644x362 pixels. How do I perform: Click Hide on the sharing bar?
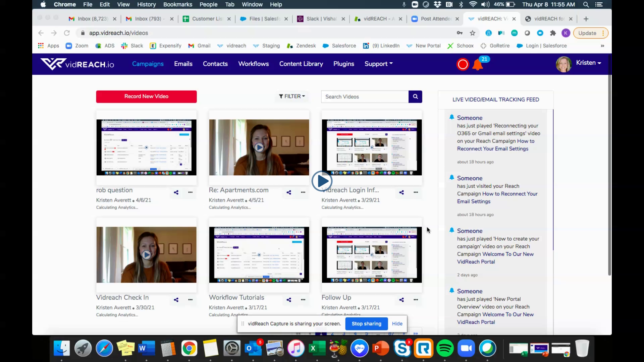pos(397,324)
